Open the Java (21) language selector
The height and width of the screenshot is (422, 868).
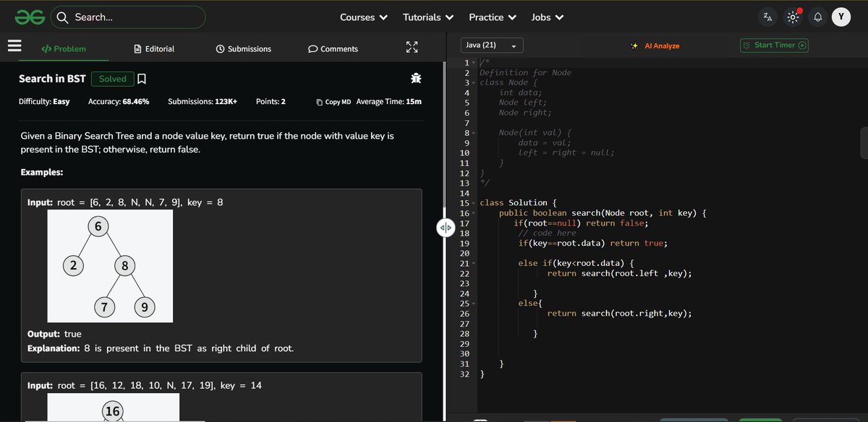[x=491, y=45]
